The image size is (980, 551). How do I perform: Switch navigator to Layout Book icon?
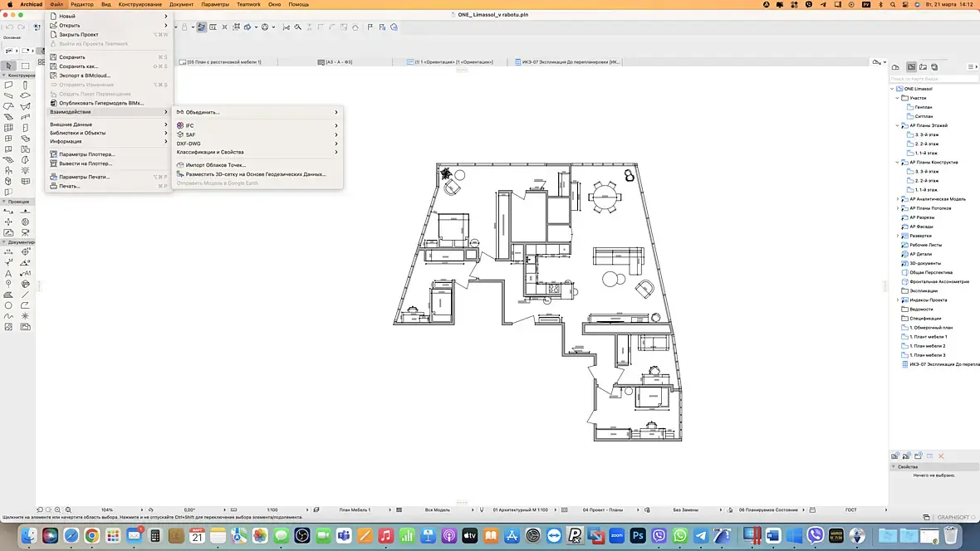(924, 67)
